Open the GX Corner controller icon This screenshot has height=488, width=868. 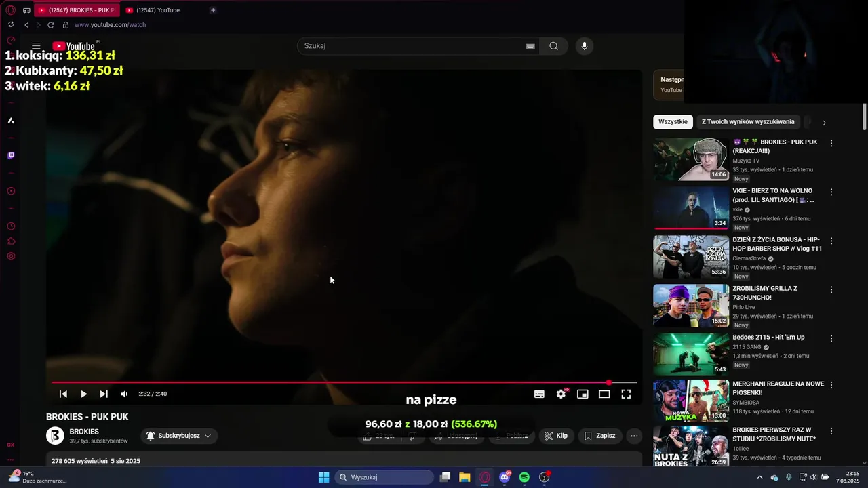click(x=26, y=10)
